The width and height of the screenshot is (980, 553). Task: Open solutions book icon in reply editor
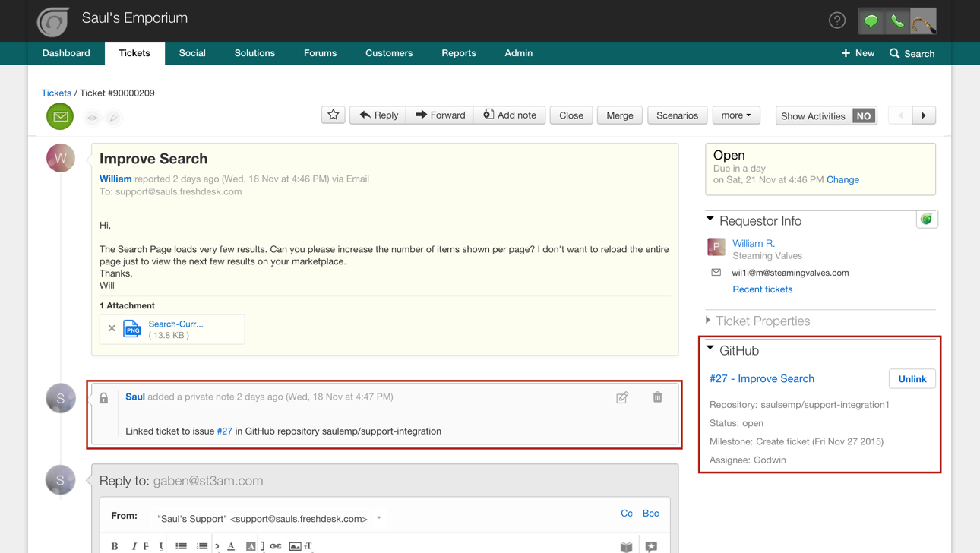tap(626, 546)
